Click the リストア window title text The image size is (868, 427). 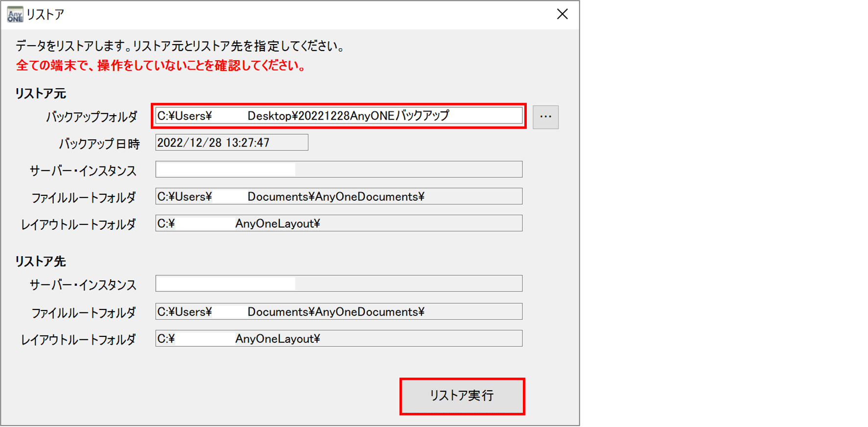click(45, 15)
